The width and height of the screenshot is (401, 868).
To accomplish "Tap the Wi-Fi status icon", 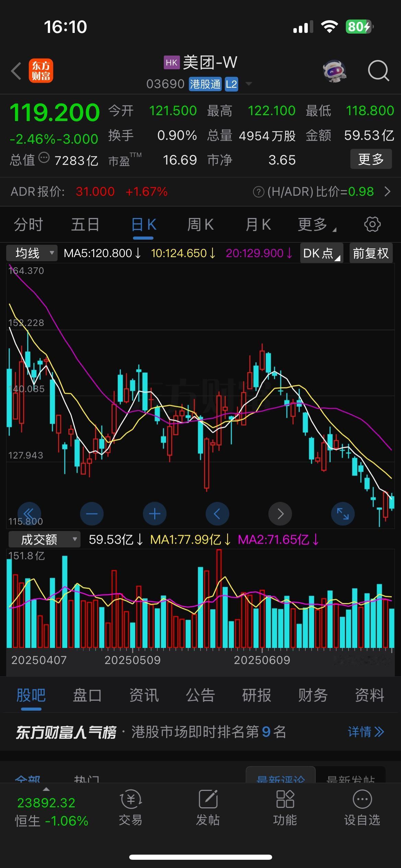I will 329,26.
